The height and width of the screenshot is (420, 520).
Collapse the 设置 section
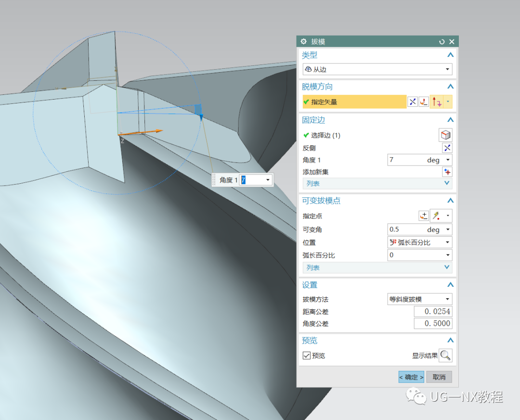tap(450, 285)
